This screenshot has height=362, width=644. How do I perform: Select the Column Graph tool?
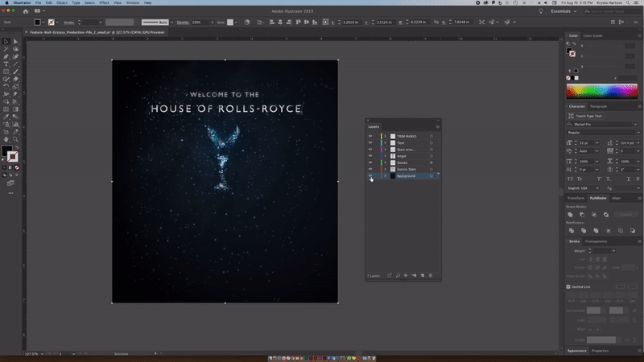[15, 125]
